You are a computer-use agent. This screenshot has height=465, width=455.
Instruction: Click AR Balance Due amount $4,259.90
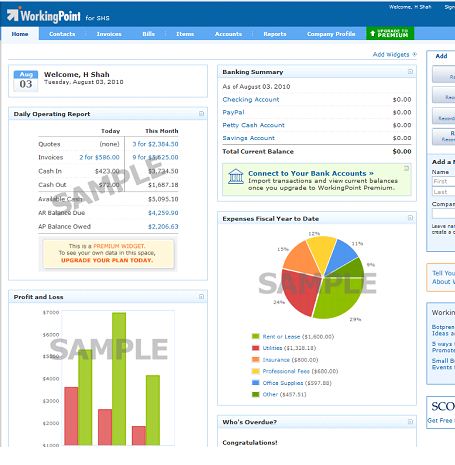(x=163, y=213)
